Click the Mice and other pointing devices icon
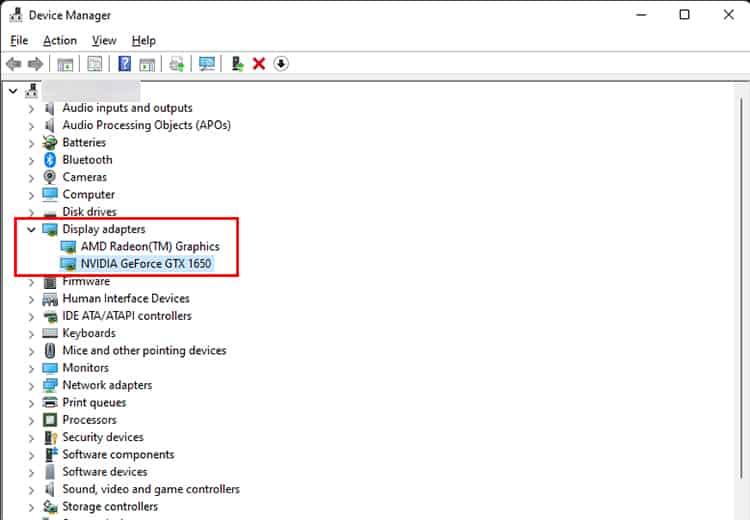 point(50,351)
